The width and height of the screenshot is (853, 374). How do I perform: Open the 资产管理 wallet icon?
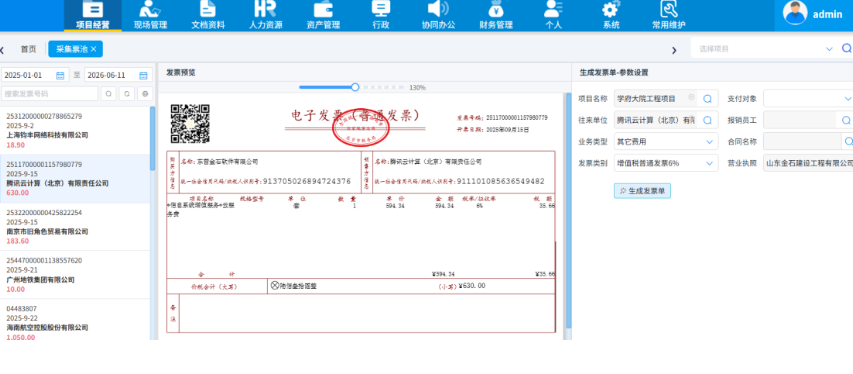point(324,9)
